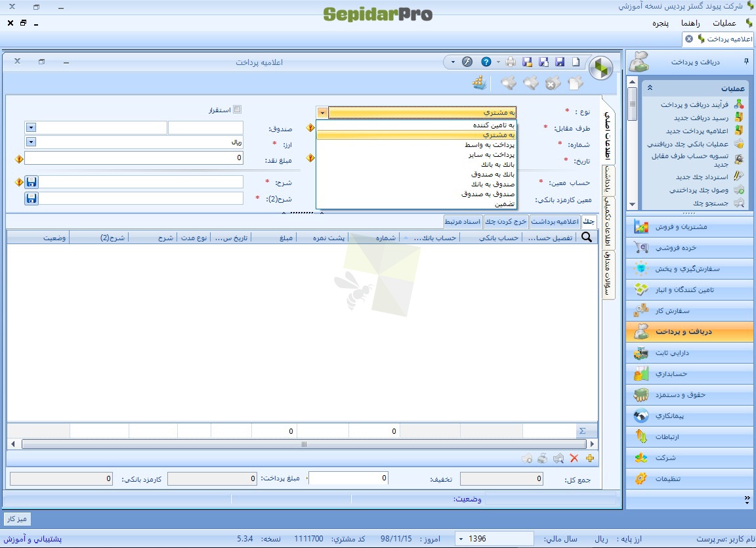Open the green Sepidar application orb menu

(x=600, y=68)
